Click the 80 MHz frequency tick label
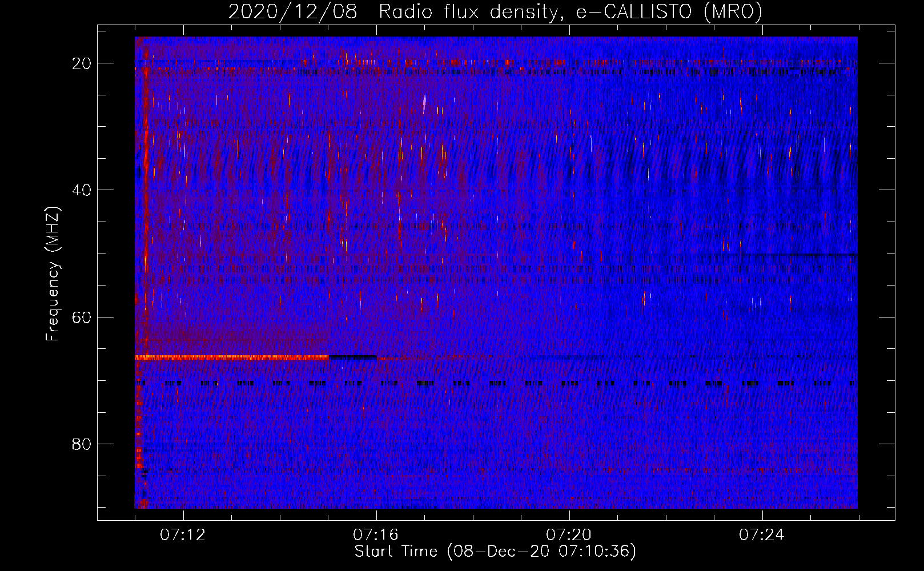 click(x=82, y=444)
